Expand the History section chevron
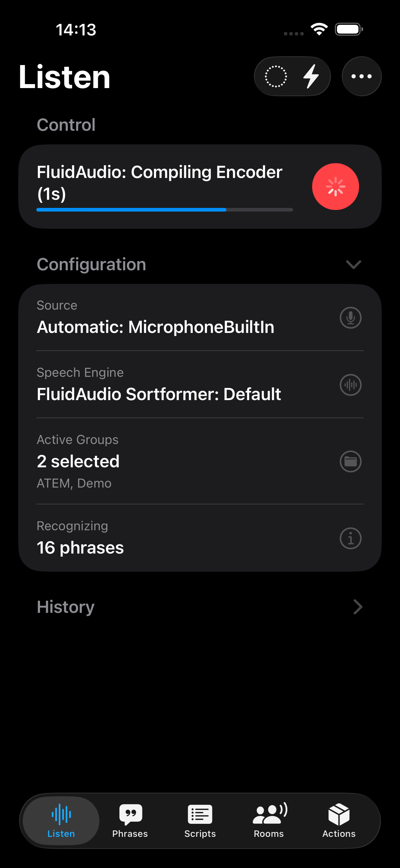This screenshot has width=400, height=868. 358,607
